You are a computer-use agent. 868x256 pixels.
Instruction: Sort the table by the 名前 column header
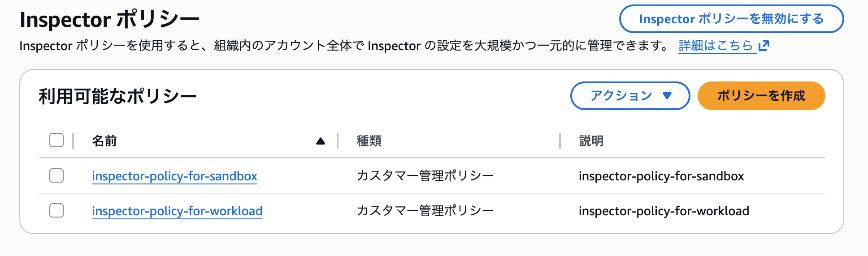click(x=104, y=141)
